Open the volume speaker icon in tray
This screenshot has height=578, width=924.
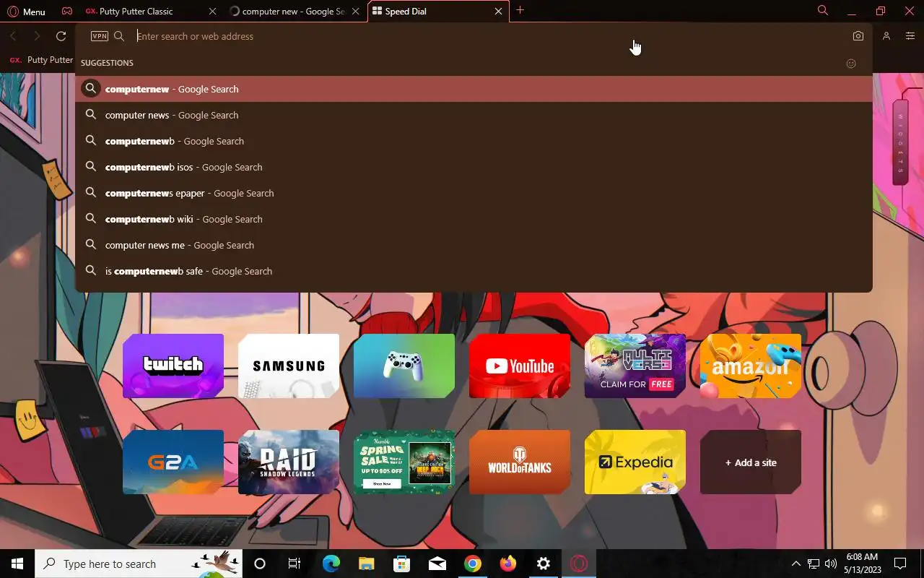point(830,564)
